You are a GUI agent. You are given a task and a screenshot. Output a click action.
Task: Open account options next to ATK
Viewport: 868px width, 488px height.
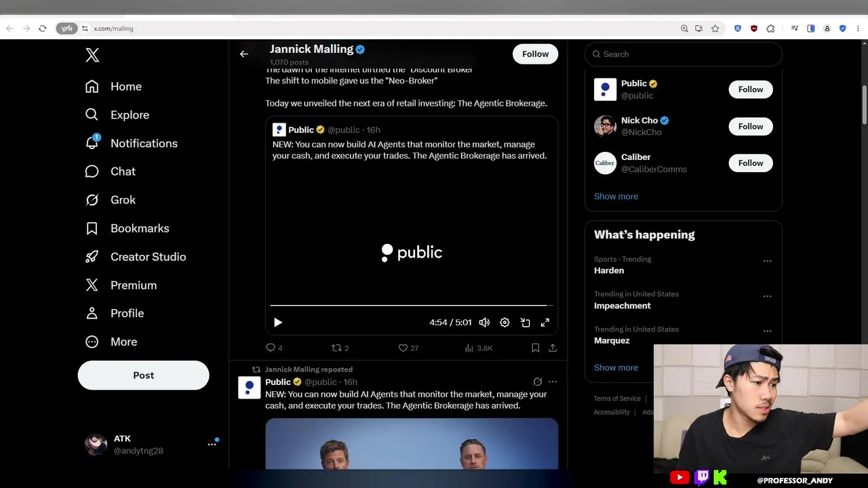click(212, 445)
